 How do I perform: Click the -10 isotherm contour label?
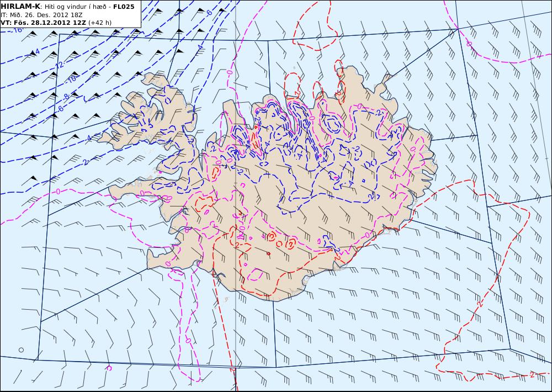[x=71, y=79]
